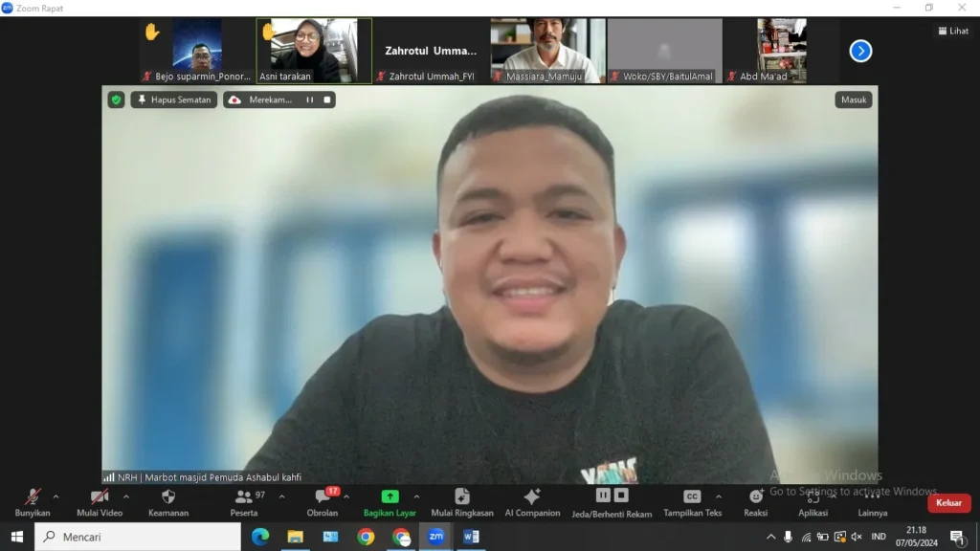This screenshot has width=980, height=551.
Task: Pause recording in the bottom toolbar
Action: pos(603,496)
